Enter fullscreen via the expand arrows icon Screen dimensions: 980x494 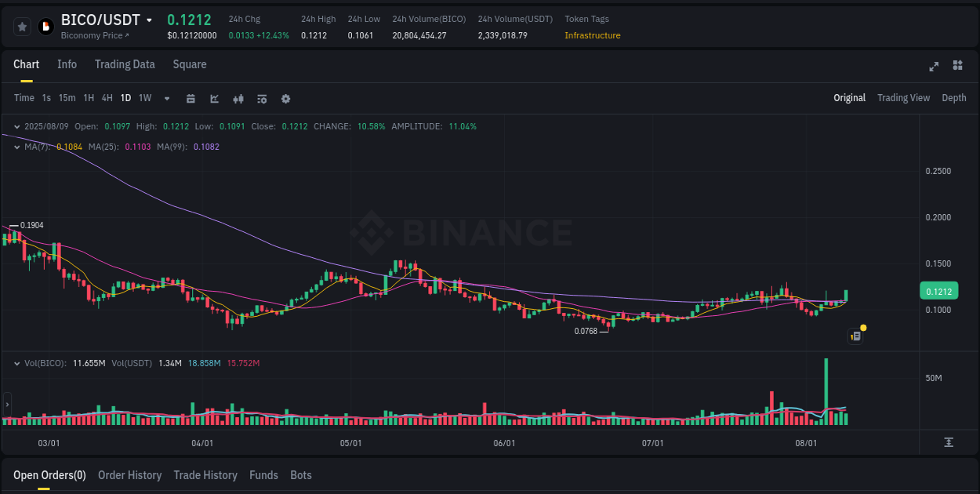click(x=934, y=67)
